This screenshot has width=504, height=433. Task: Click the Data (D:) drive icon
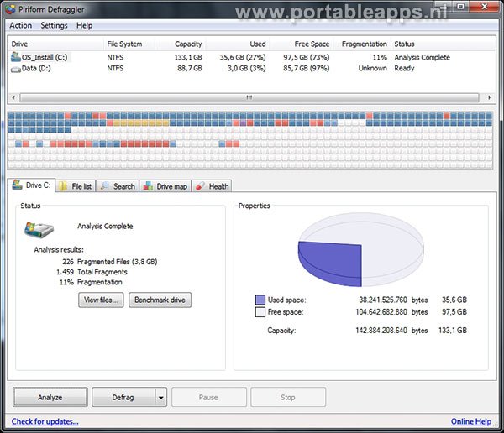click(16, 69)
